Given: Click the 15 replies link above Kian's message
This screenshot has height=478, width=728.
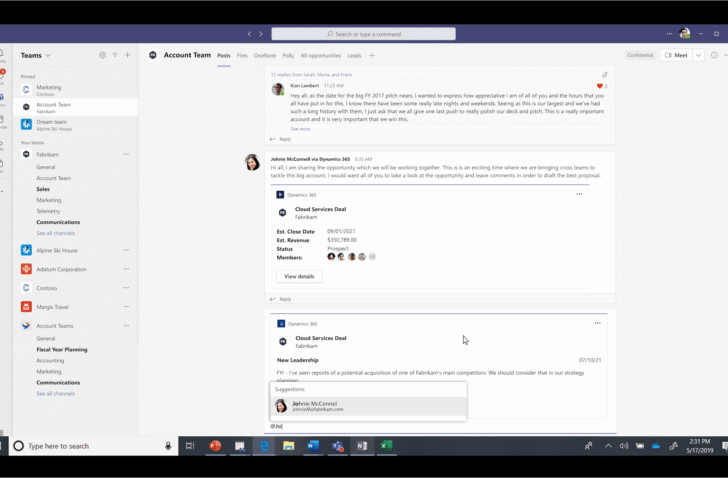Looking at the screenshot, I should (311, 75).
